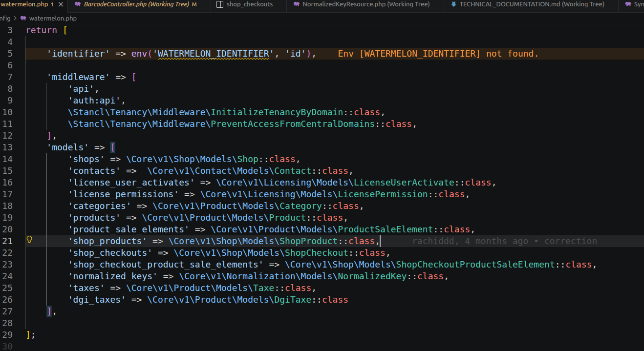Click the ShopProduct class name on line 21
The height and width of the screenshot is (351, 644).
pos(308,241)
